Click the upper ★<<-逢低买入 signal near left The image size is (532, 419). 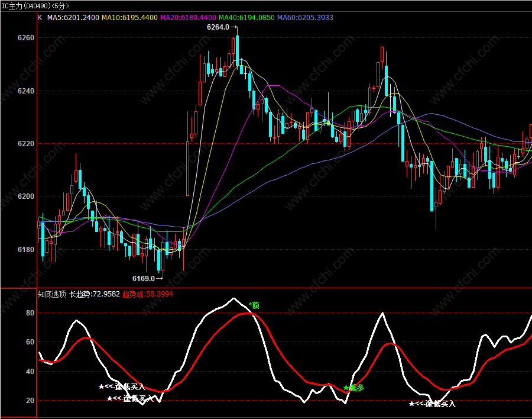point(122,386)
